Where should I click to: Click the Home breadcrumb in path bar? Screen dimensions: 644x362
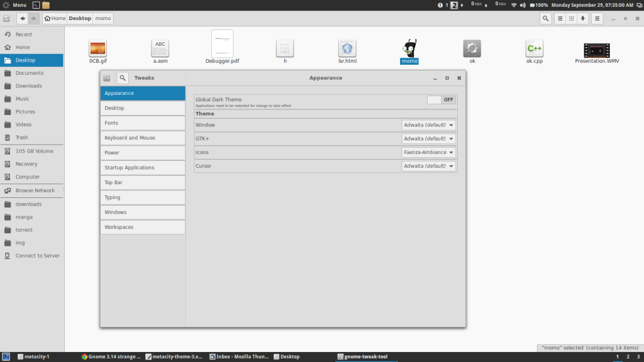point(55,18)
